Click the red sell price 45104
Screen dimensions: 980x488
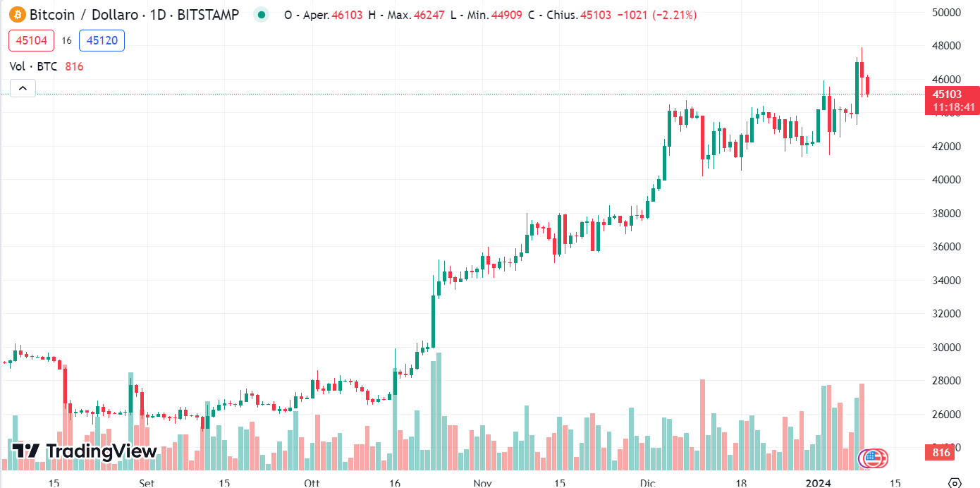[x=31, y=41]
